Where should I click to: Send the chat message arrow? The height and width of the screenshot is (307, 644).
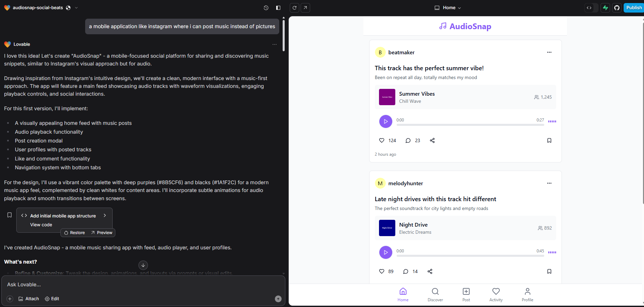278,299
